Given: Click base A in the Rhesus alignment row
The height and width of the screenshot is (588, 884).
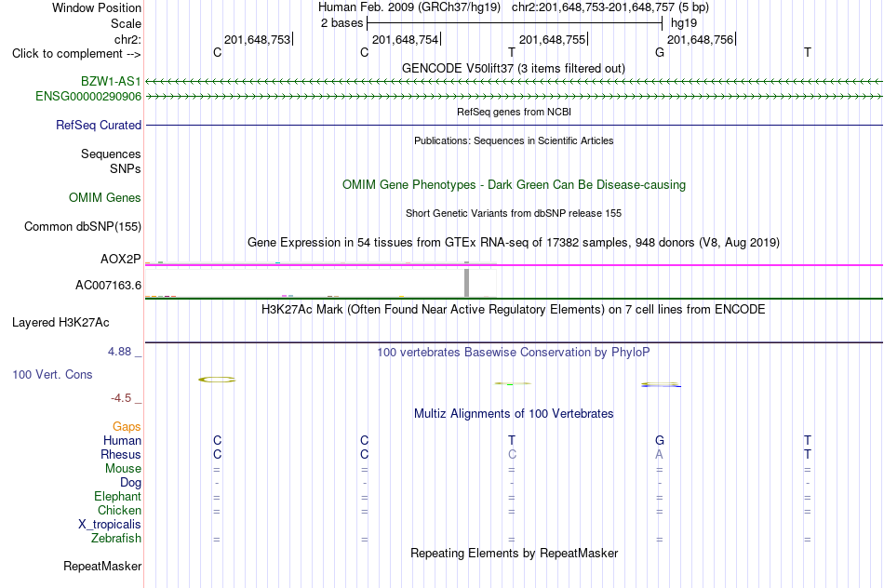Looking at the screenshot, I should (x=659, y=454).
